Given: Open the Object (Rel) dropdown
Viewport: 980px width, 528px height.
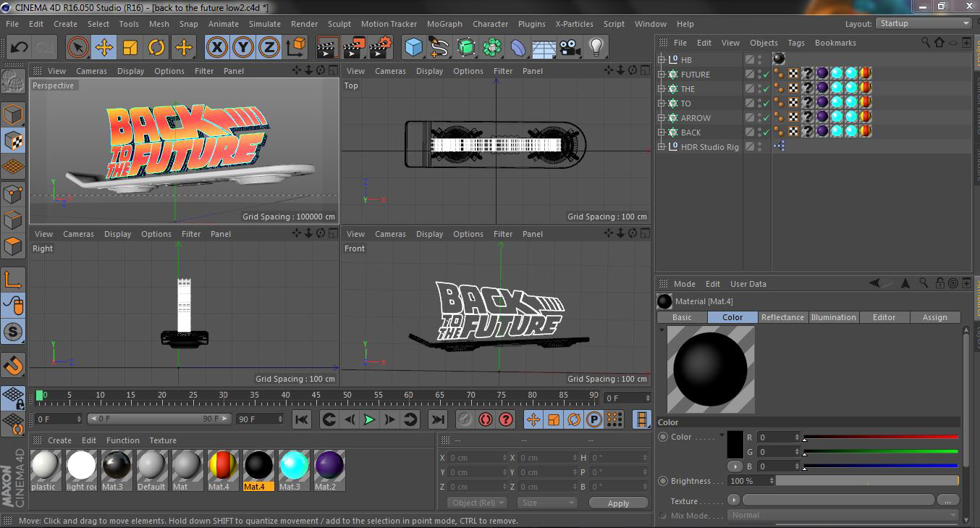Looking at the screenshot, I should 476,503.
